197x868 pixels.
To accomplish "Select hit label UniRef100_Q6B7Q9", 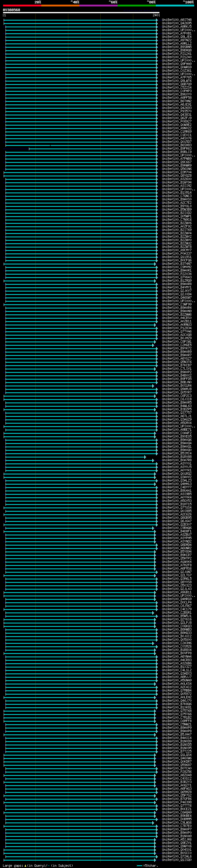I will click(177, 84).
